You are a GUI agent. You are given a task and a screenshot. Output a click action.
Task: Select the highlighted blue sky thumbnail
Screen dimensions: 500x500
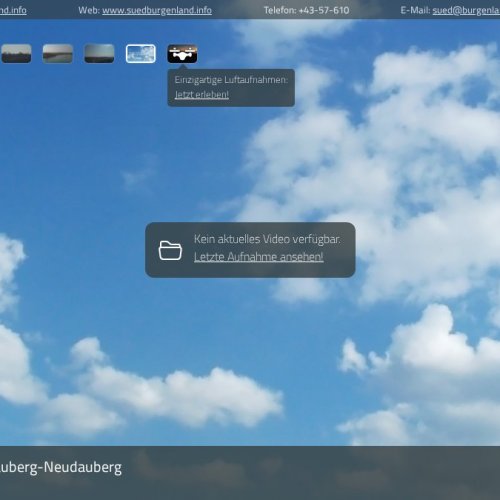point(141,54)
